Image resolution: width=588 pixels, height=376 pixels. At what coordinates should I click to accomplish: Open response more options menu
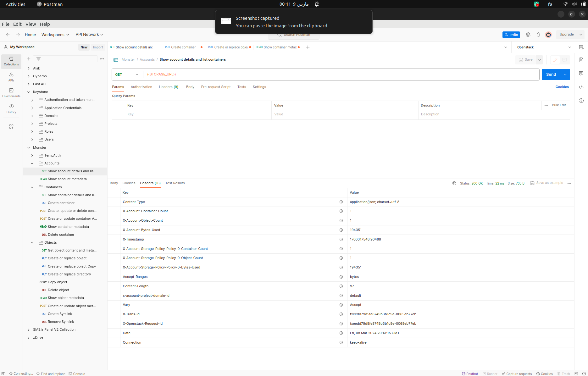pyautogui.click(x=569, y=183)
